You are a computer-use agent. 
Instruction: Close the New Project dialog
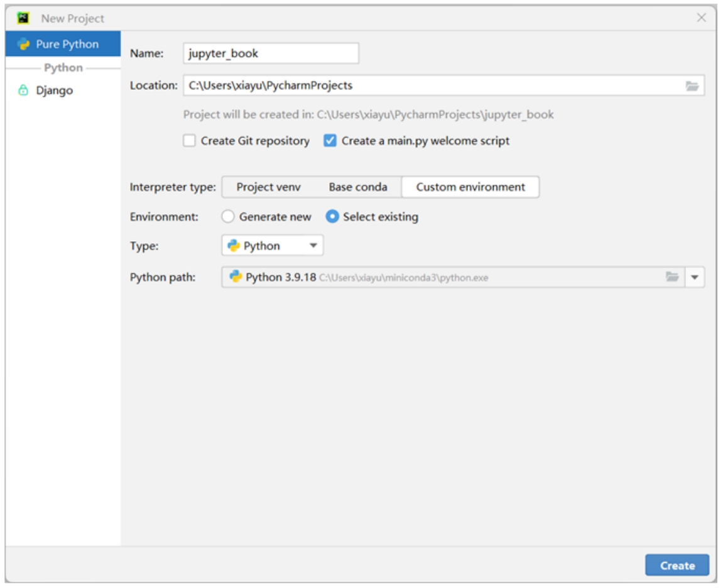pyautogui.click(x=701, y=18)
